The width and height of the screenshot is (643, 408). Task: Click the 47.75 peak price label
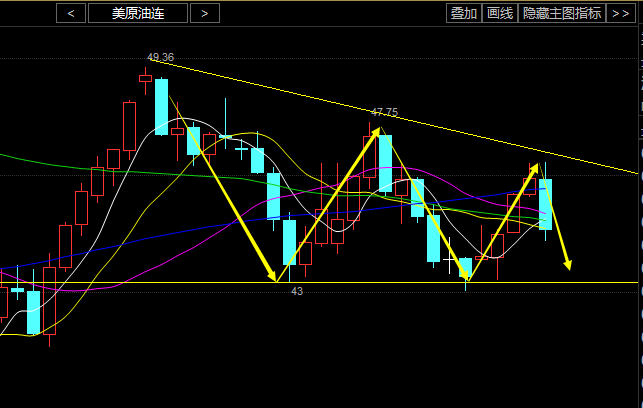[x=384, y=113]
